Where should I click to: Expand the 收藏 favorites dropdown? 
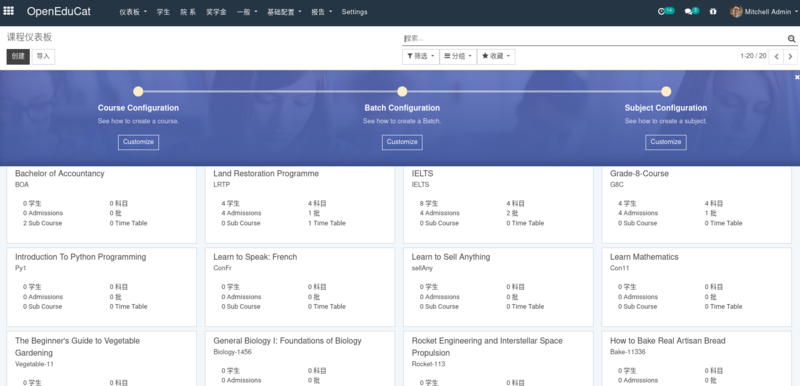click(x=496, y=56)
